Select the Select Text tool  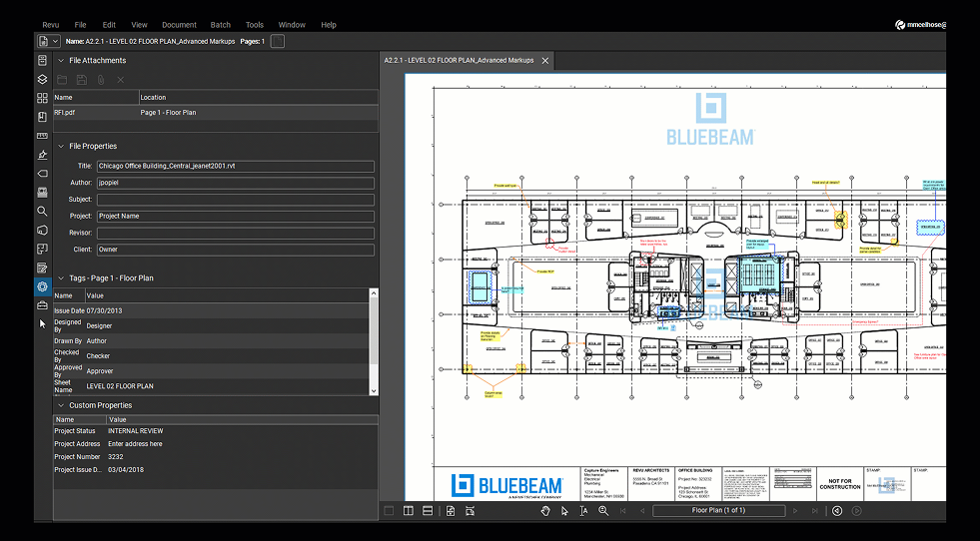click(x=583, y=511)
